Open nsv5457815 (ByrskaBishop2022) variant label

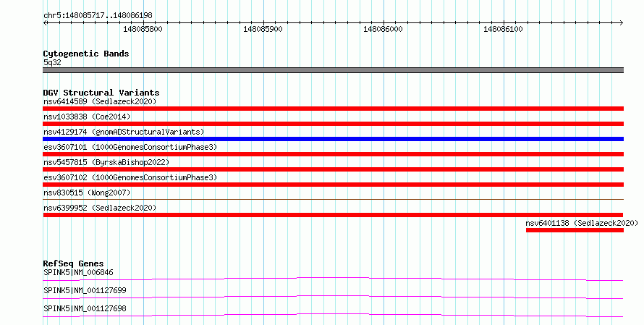(x=106, y=162)
